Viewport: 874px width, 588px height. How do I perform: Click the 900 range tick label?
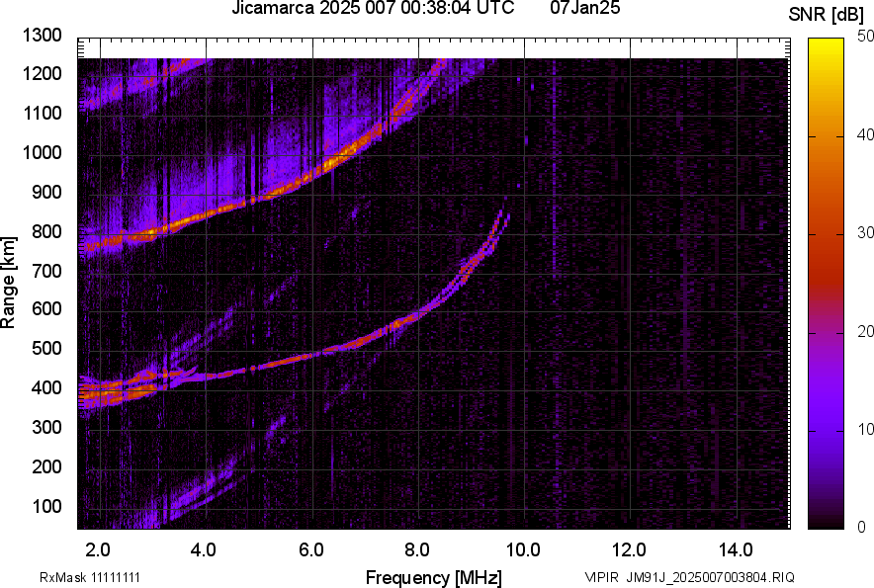click(x=46, y=193)
